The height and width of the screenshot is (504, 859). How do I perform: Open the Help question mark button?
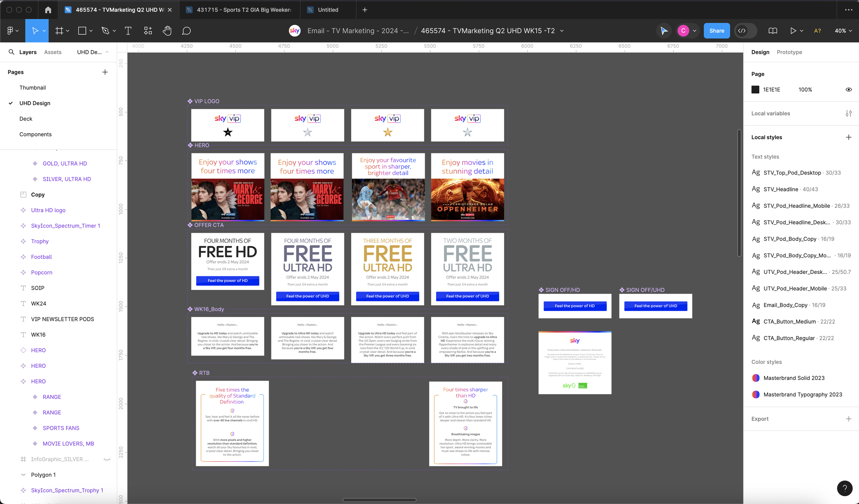click(845, 488)
